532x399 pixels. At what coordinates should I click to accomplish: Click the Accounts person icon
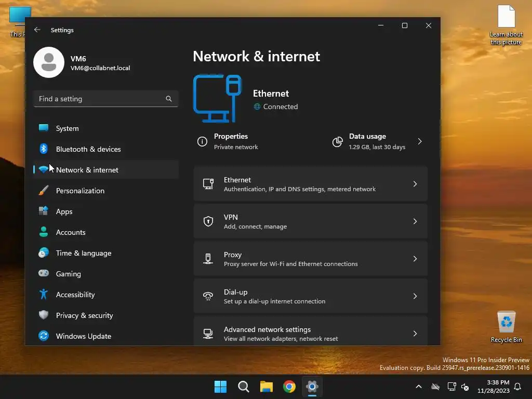(44, 232)
